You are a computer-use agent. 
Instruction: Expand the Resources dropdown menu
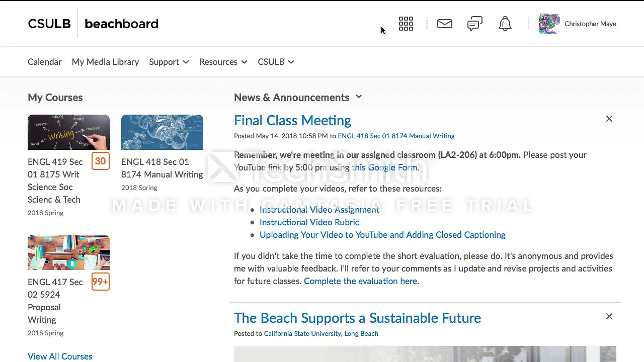[223, 62]
